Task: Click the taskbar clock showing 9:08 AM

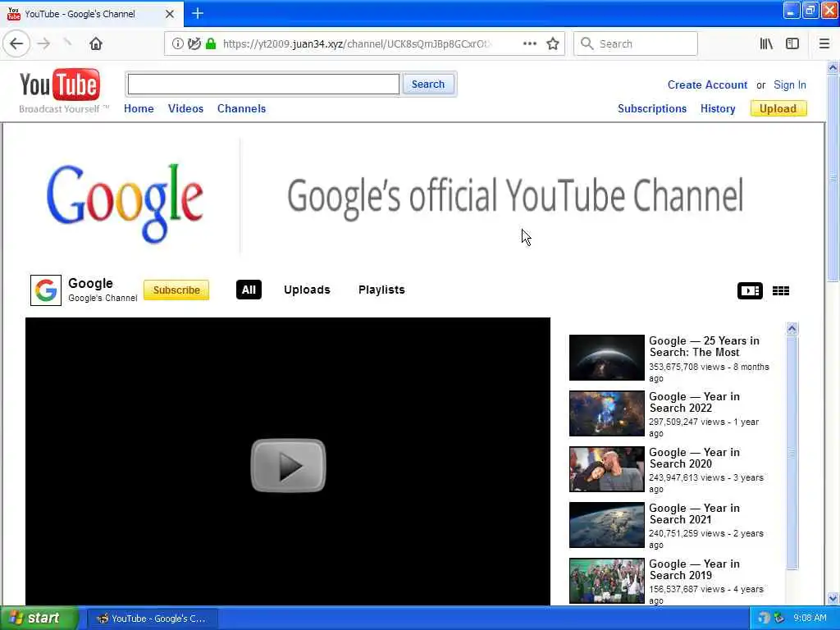Action: click(x=810, y=619)
